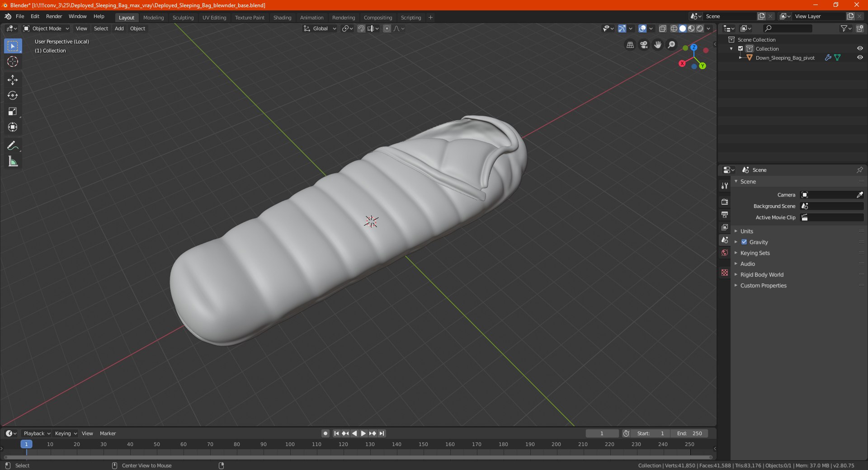This screenshot has width=868, height=470.
Task: Expand the Units panel
Action: tap(746, 231)
